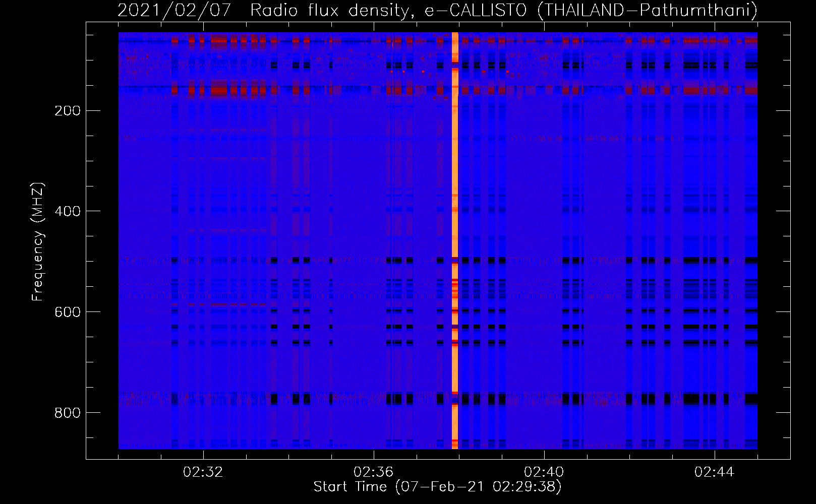Image resolution: width=816 pixels, height=504 pixels.
Task: Click the 02:44 time tick label
Action: [x=715, y=472]
